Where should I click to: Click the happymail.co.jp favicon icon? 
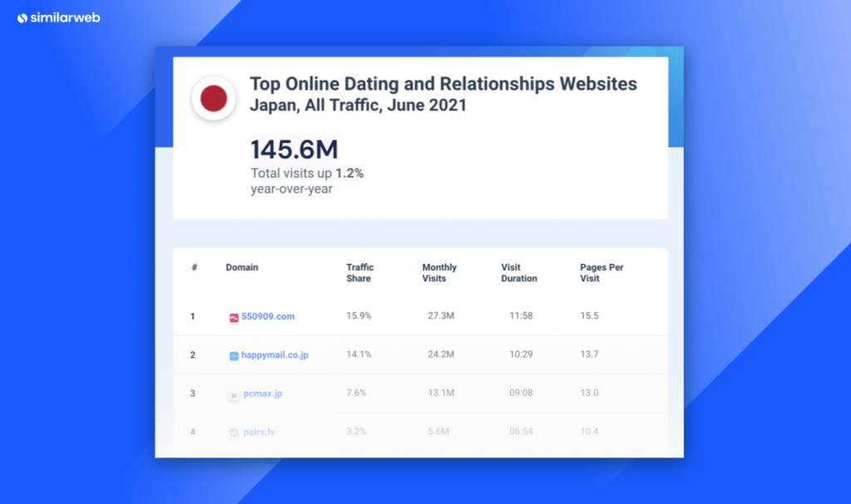234,355
